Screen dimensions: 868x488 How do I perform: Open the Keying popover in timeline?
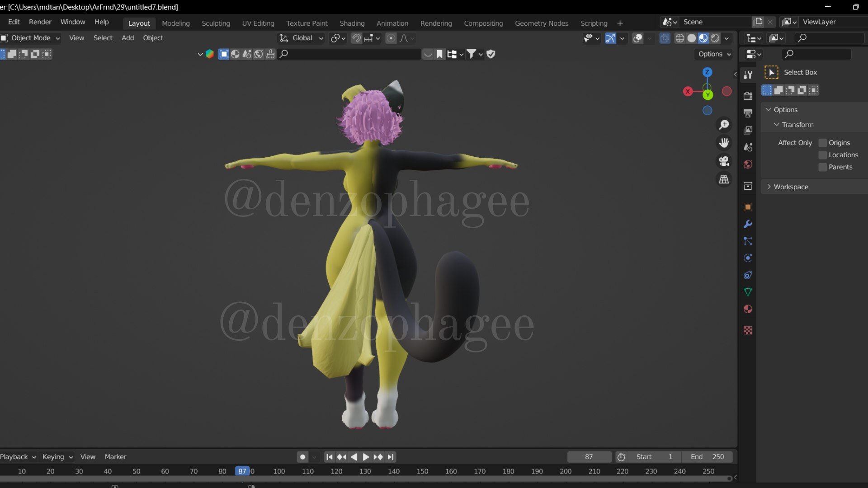click(57, 457)
